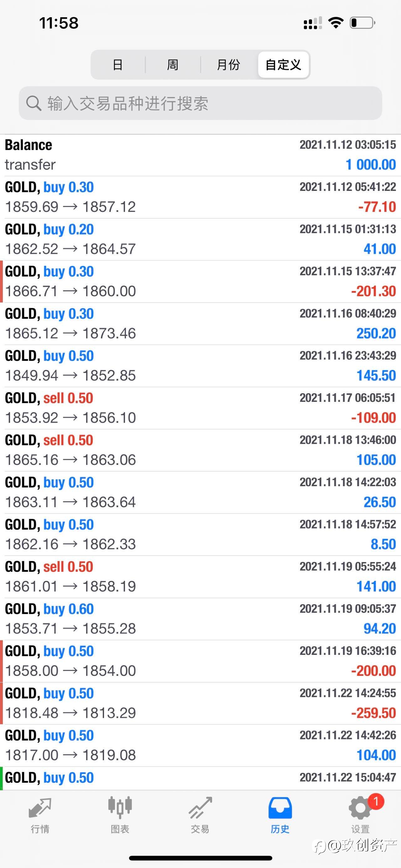Switch to the 月份 month period
Image resolution: width=401 pixels, height=868 pixels.
229,65
